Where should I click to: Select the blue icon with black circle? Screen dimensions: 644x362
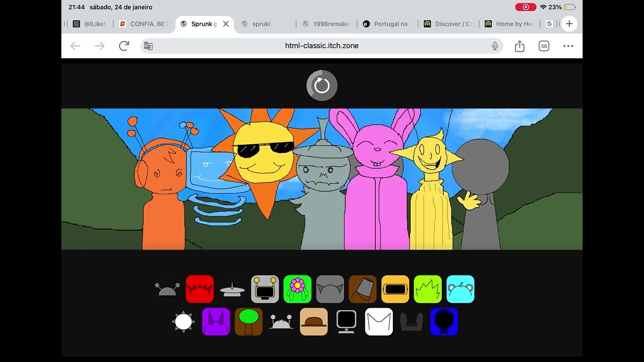click(444, 322)
